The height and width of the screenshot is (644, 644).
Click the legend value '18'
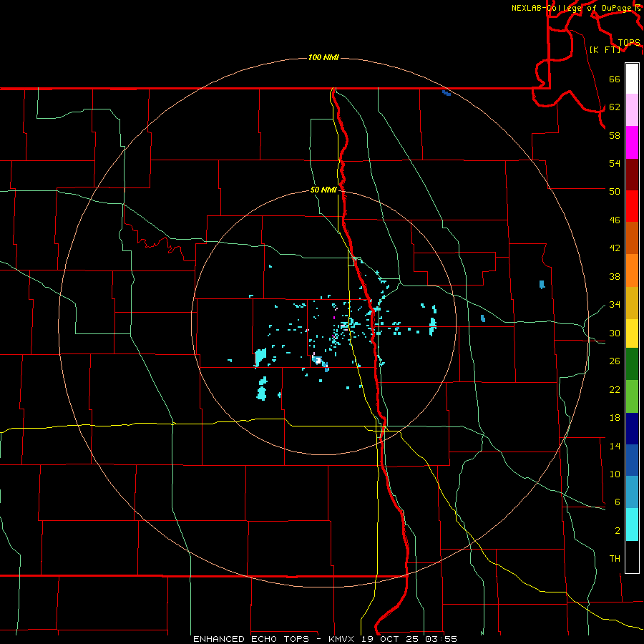click(615, 418)
